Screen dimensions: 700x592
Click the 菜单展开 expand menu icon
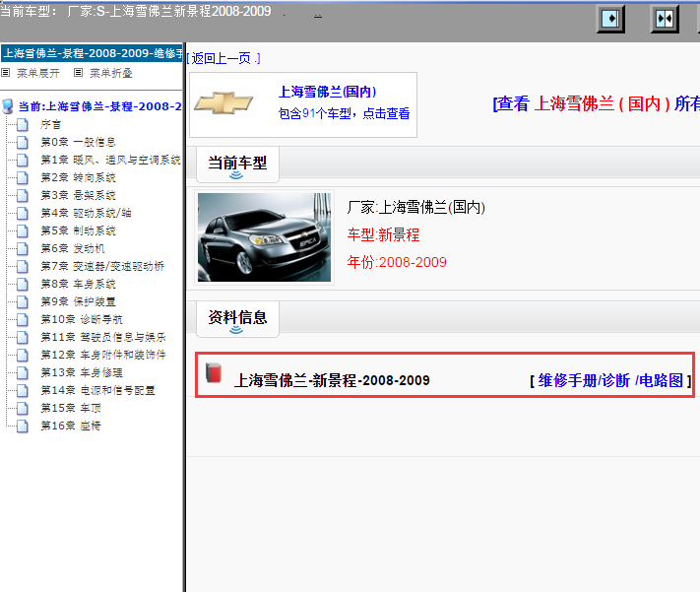click(6, 72)
